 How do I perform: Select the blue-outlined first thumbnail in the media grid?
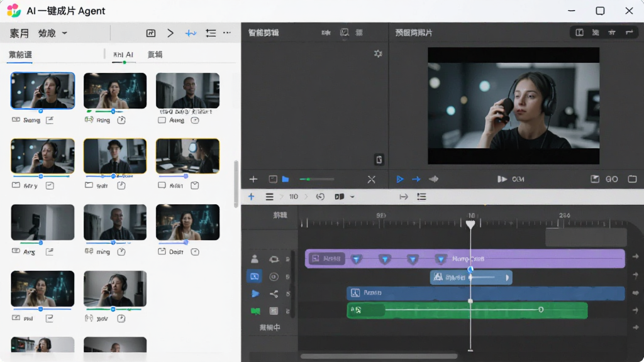[x=43, y=90]
